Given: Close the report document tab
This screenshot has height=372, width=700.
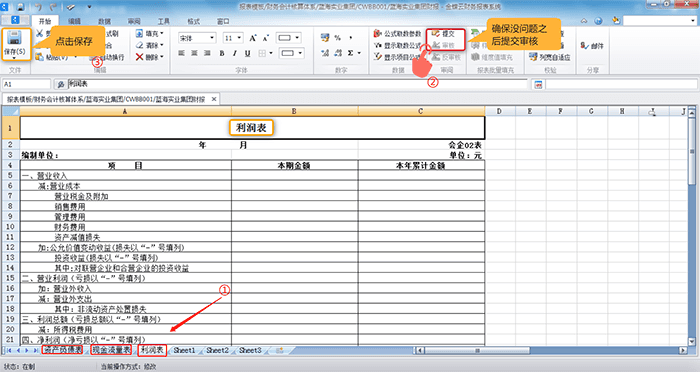Looking at the screenshot, I should [x=214, y=99].
